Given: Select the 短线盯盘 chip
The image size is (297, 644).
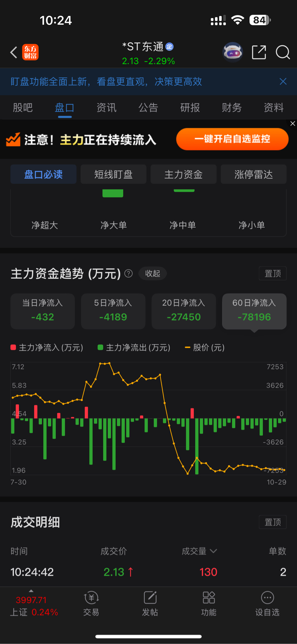Looking at the screenshot, I should click(114, 174).
